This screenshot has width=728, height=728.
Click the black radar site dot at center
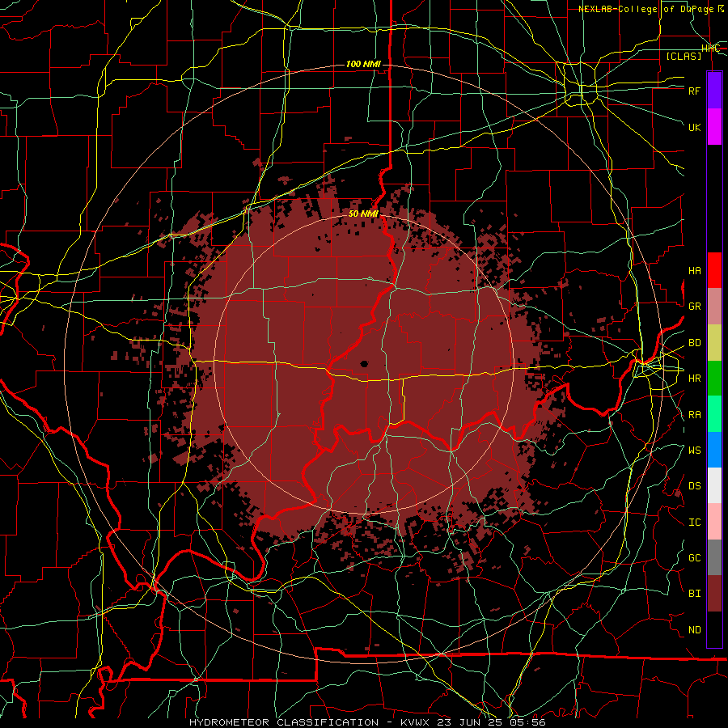tap(364, 363)
